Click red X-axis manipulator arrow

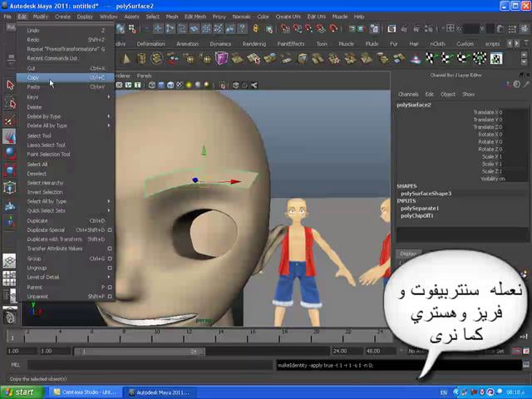[x=235, y=181]
